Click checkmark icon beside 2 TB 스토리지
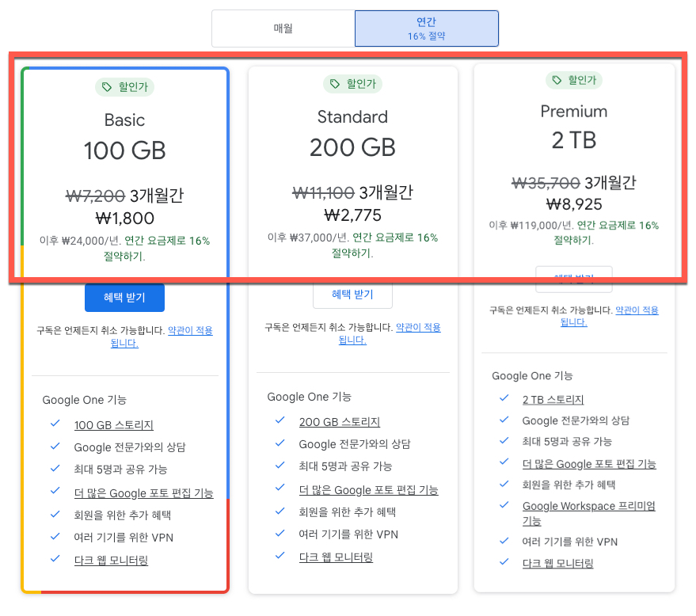 coord(504,397)
